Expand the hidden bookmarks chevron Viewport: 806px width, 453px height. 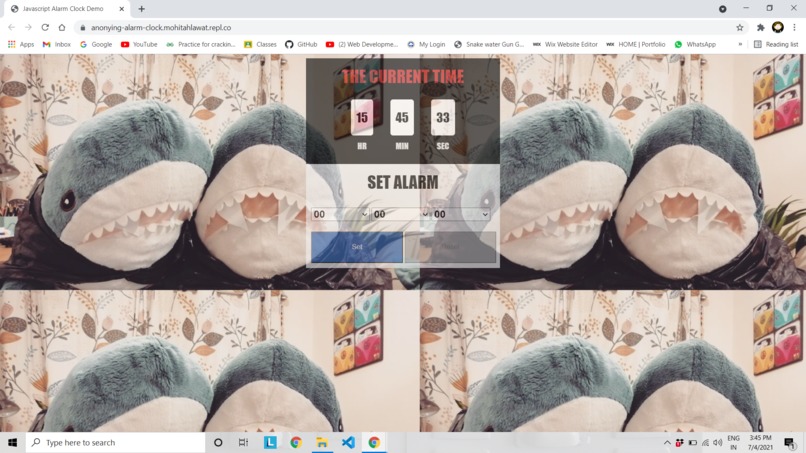coord(740,44)
